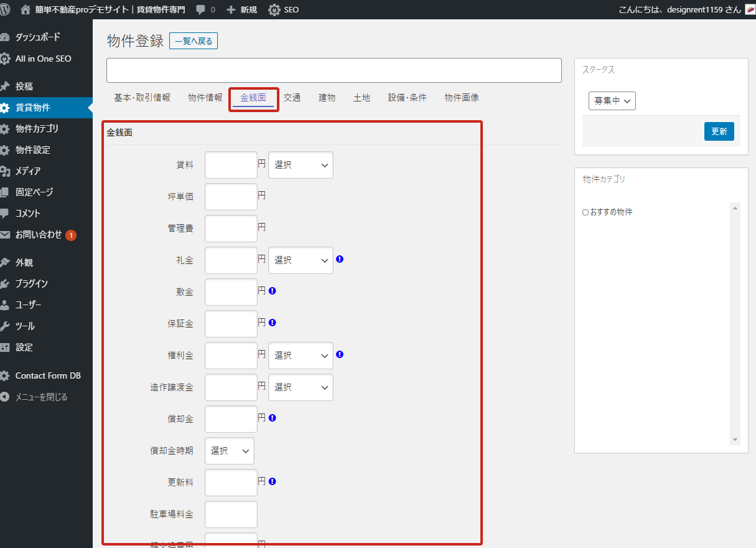
Task: Check the おすすめ物件 category checkbox
Action: (x=586, y=212)
